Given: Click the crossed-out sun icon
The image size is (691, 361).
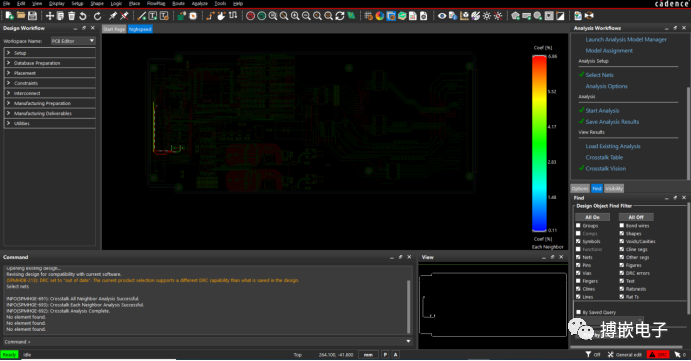Looking at the screenshot, I should [x=498, y=16].
